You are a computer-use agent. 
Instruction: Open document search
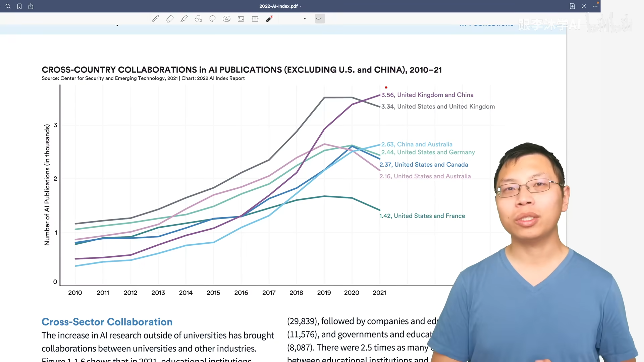click(x=8, y=6)
